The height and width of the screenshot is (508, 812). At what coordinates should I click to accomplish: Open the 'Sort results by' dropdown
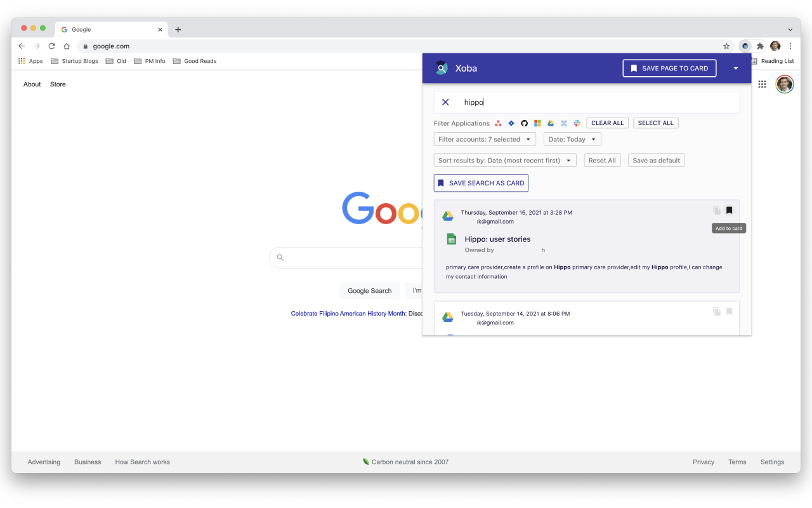(x=504, y=160)
